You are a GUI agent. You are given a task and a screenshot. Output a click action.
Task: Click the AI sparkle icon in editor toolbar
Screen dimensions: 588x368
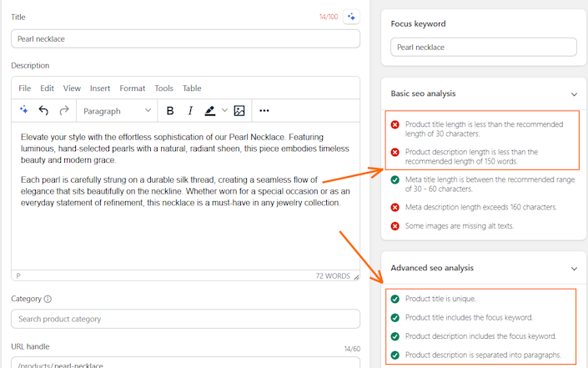[23, 110]
